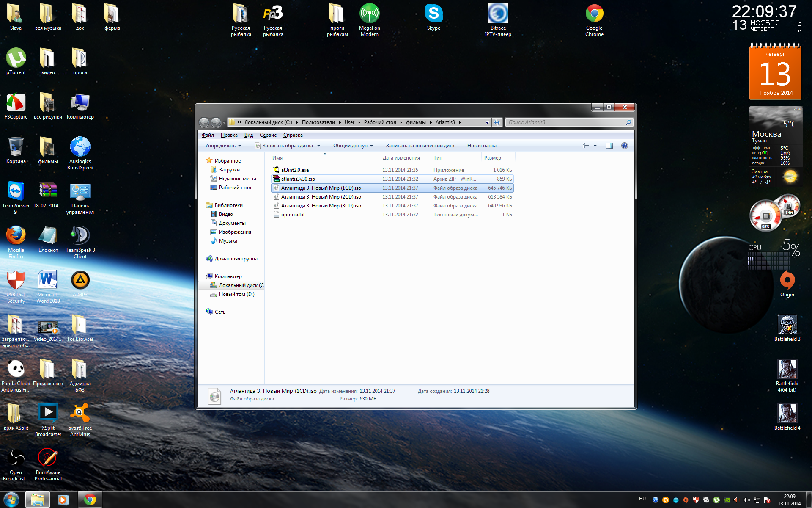
Task: Create a Новая папка
Action: 482,146
